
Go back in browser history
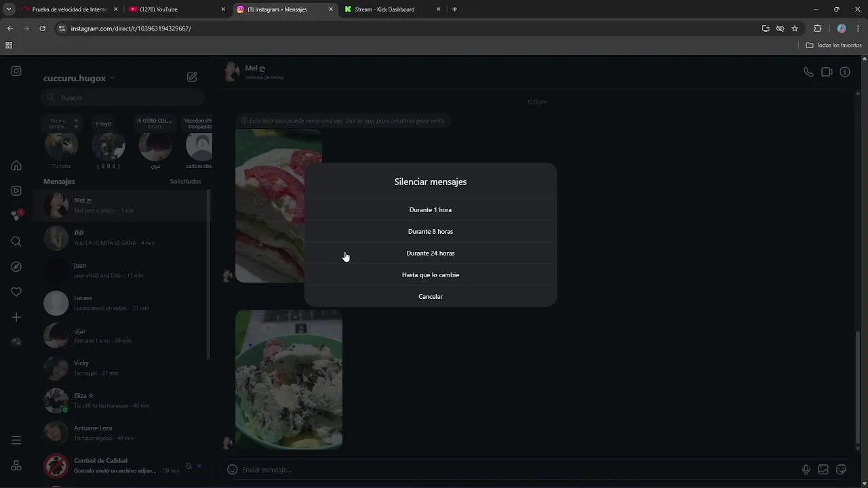(9, 28)
